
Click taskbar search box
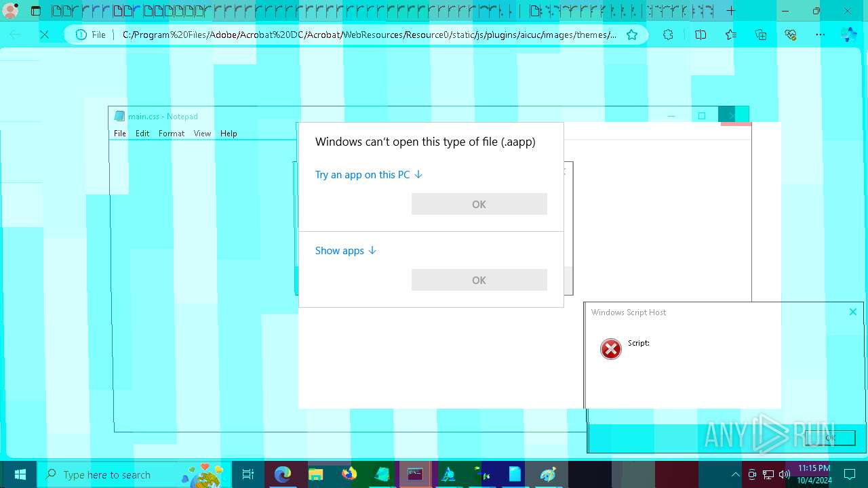click(x=134, y=474)
